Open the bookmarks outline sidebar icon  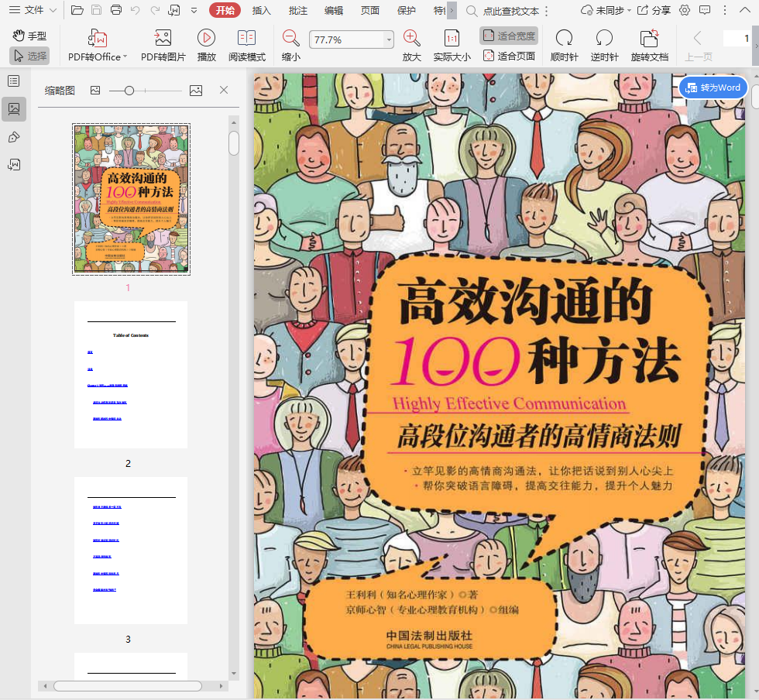tap(14, 81)
